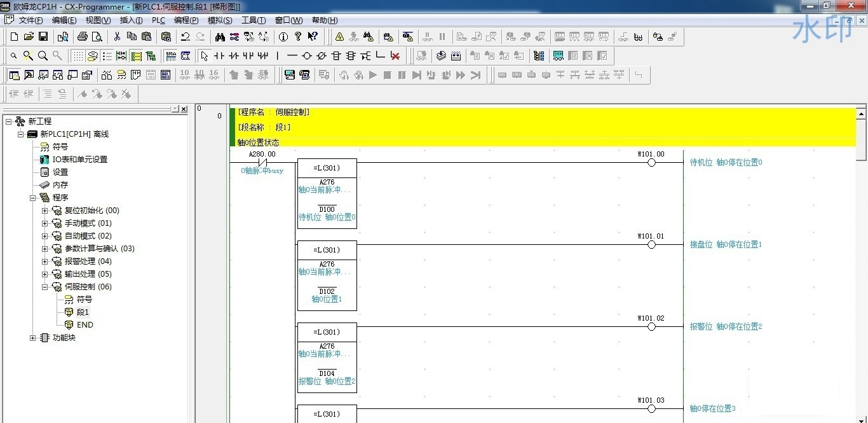Viewport: 868px width, 423px height.
Task: Close the project workspace pane
Action: click(x=184, y=109)
